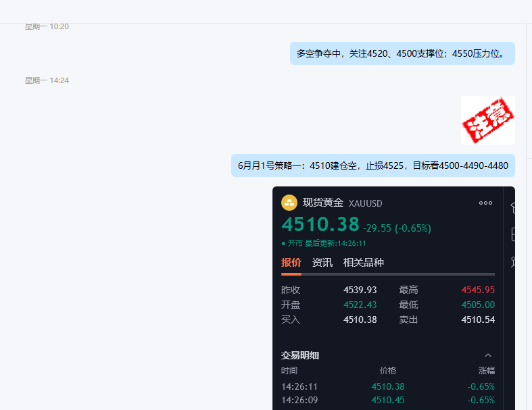This screenshot has height=410, width=532.
Task: Click the 最低 value 4505.00
Action: point(478,305)
